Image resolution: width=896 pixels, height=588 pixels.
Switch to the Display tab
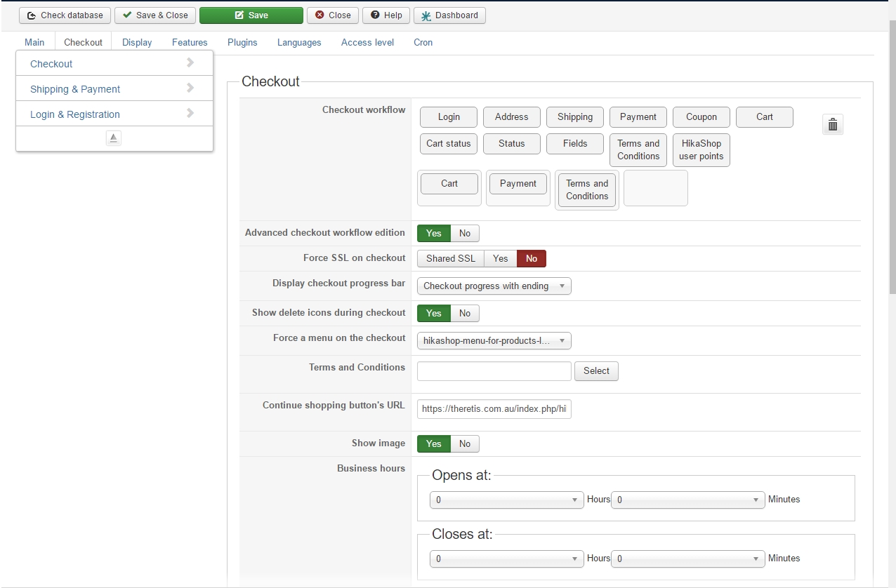coord(137,42)
